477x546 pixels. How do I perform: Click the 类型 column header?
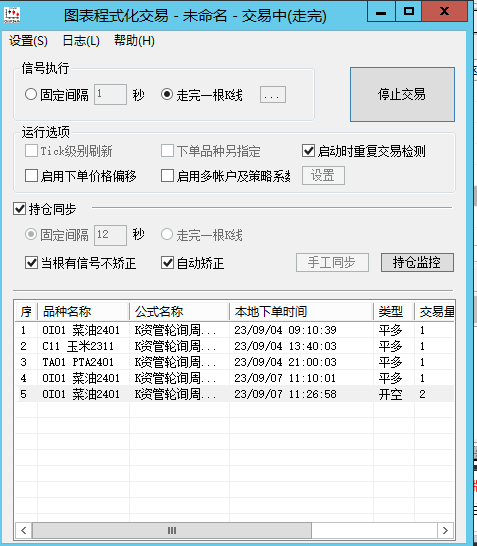(394, 312)
